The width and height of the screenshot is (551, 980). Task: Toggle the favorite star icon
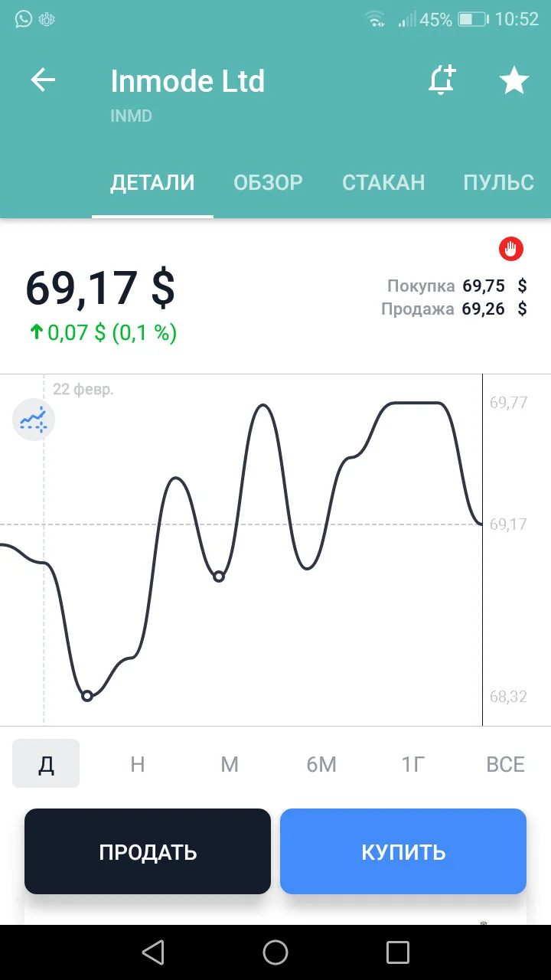pos(514,80)
